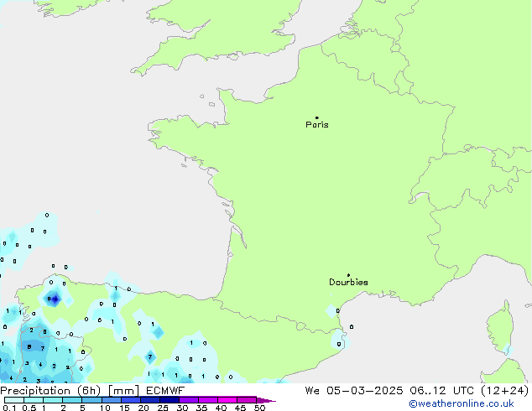This screenshot has height=411, width=532.
Task: Select the 20–25 mm legend color swatch
Action: [149, 400]
